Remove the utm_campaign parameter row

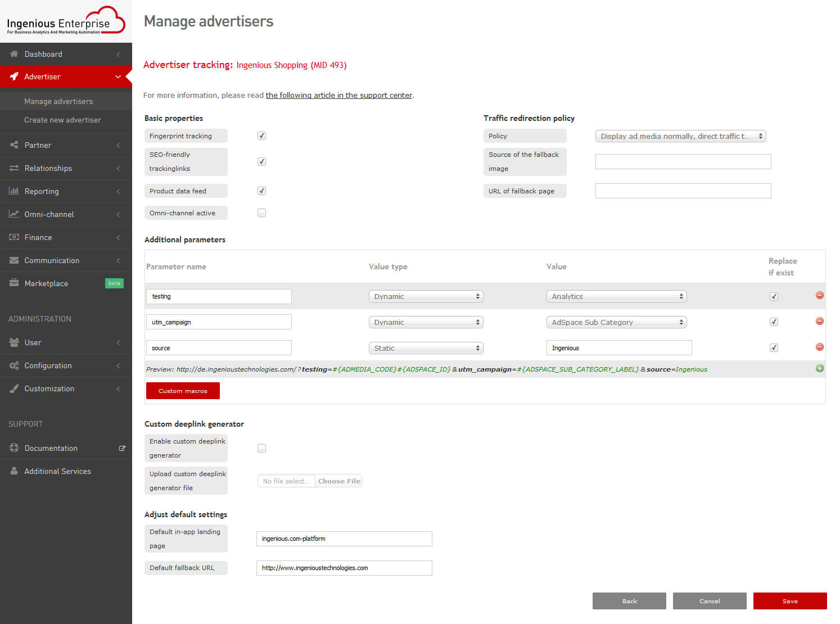820,321
